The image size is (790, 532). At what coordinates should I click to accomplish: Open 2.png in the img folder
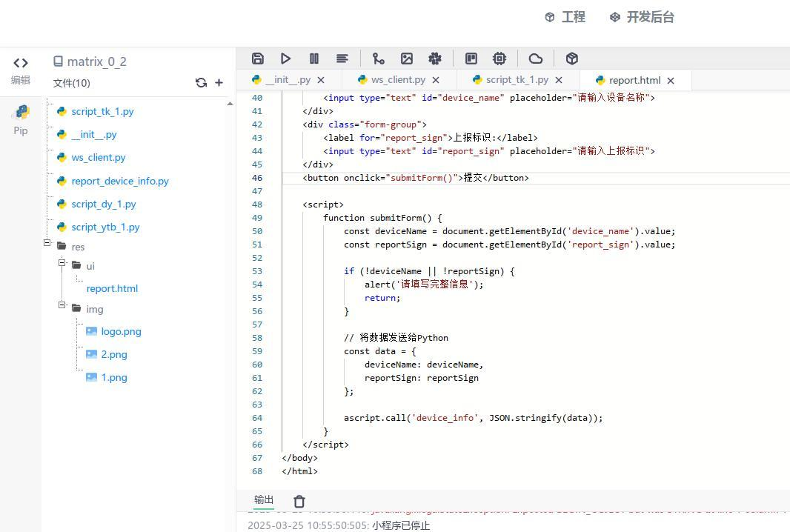click(x=114, y=355)
